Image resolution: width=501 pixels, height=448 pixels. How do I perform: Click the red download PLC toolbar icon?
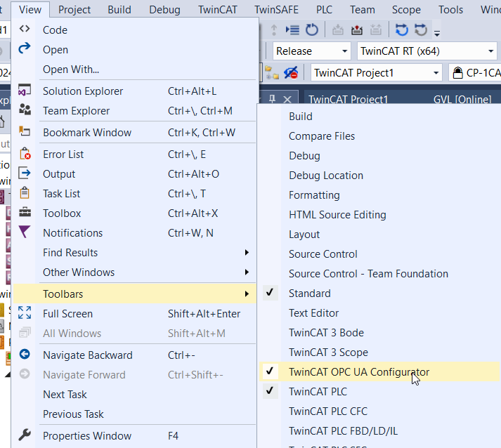pyautogui.click(x=357, y=30)
